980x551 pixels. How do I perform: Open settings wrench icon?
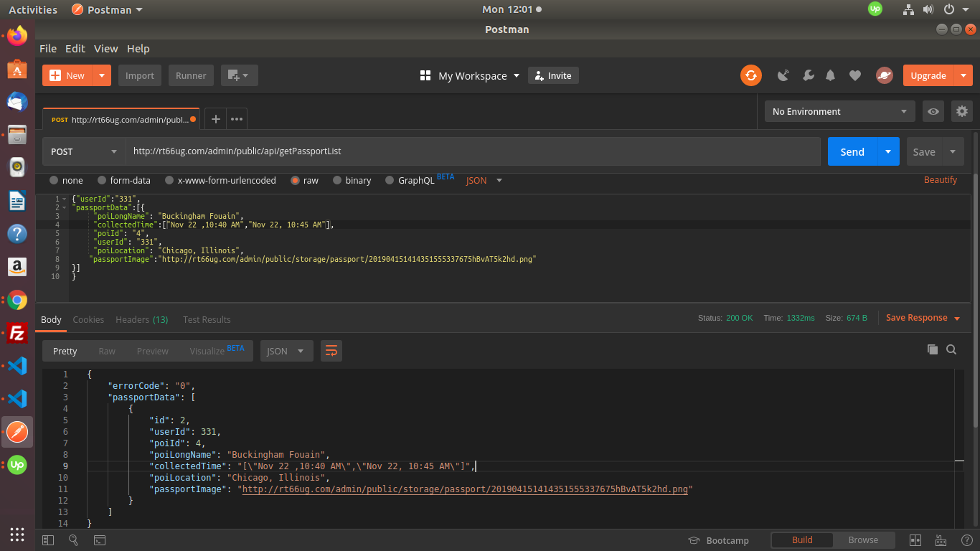(x=808, y=75)
